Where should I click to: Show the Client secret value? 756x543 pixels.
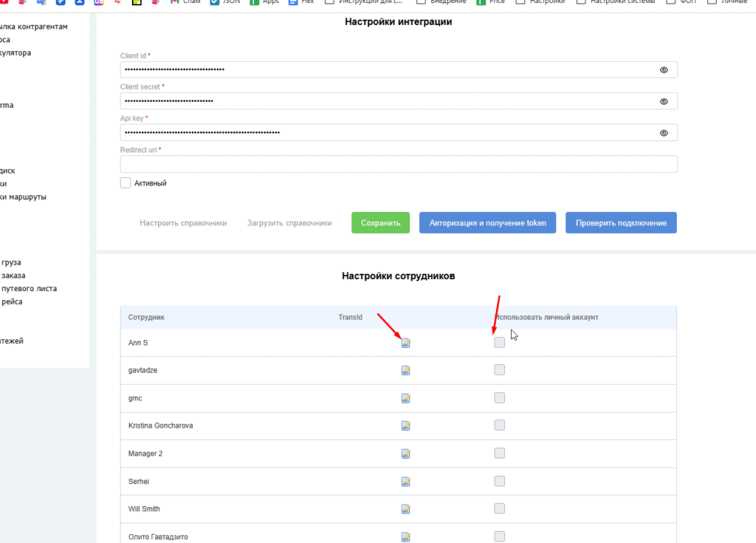(x=664, y=101)
